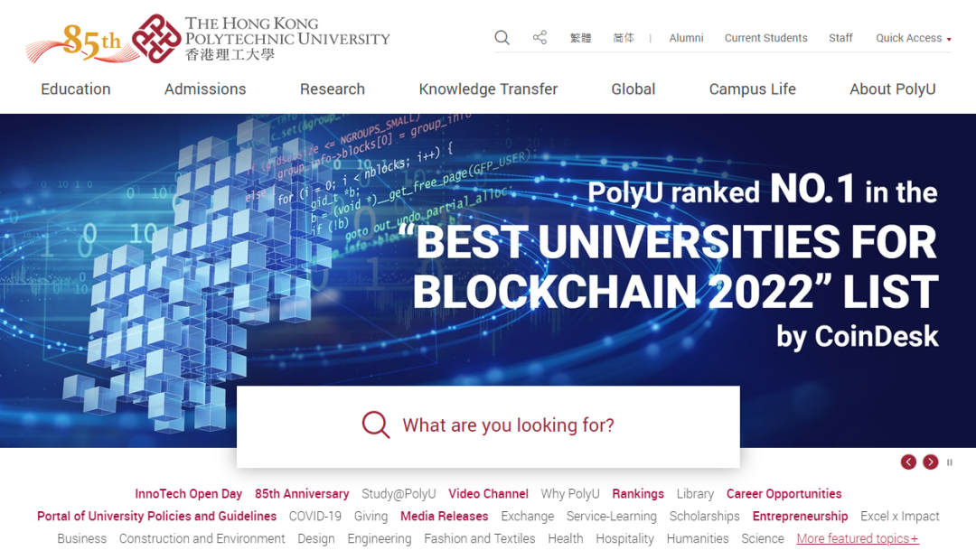Expand the Quick Access dropdown

coord(913,38)
